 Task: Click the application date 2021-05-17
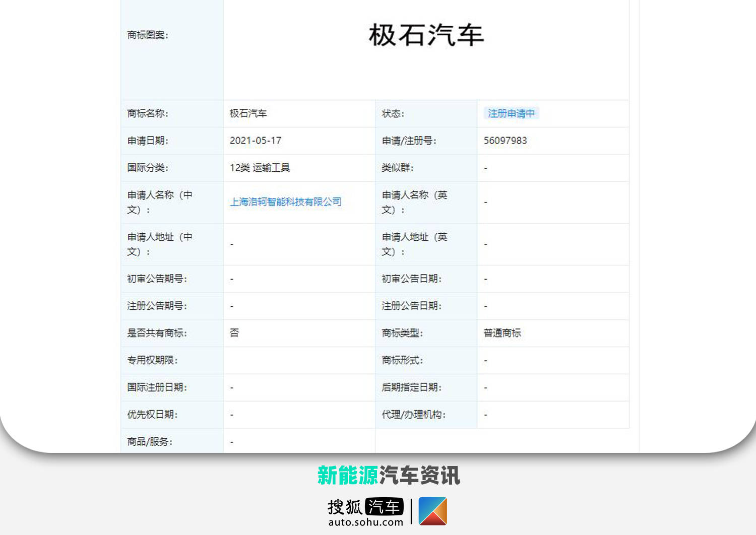pos(256,141)
